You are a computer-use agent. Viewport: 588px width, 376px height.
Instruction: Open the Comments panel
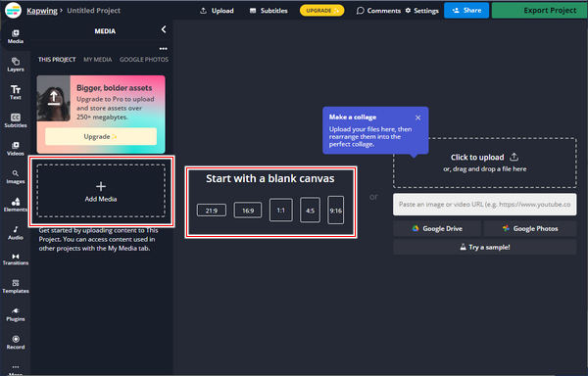click(378, 11)
